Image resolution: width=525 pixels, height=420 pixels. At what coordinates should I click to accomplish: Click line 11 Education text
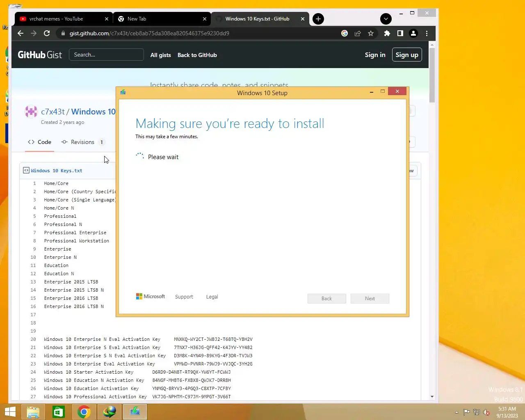[x=56, y=265]
